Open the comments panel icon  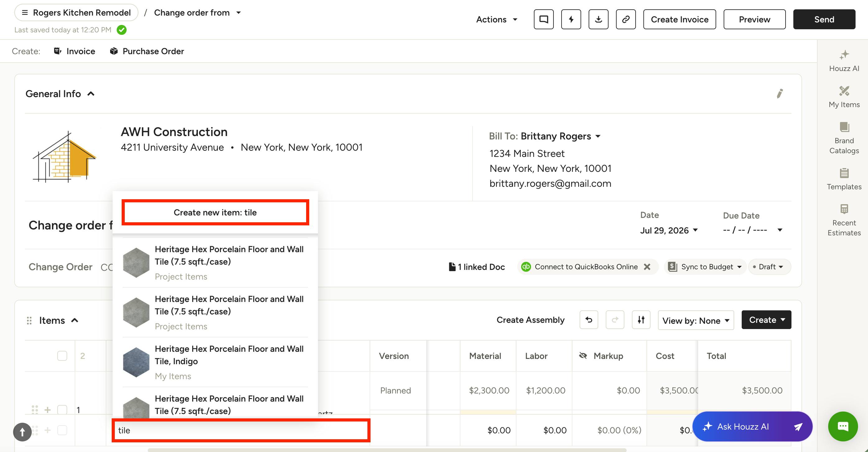[x=544, y=19]
